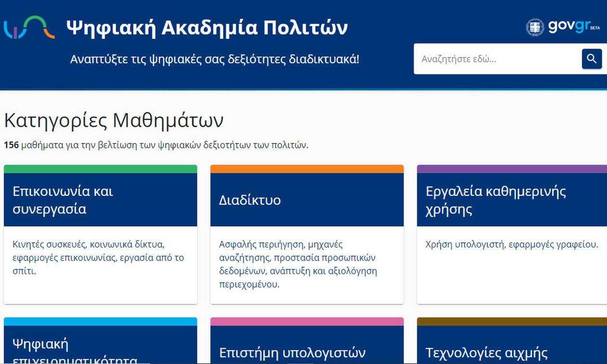Click the Κινητές συσκευές description text
This screenshot has width=607, height=364.
tap(98, 258)
